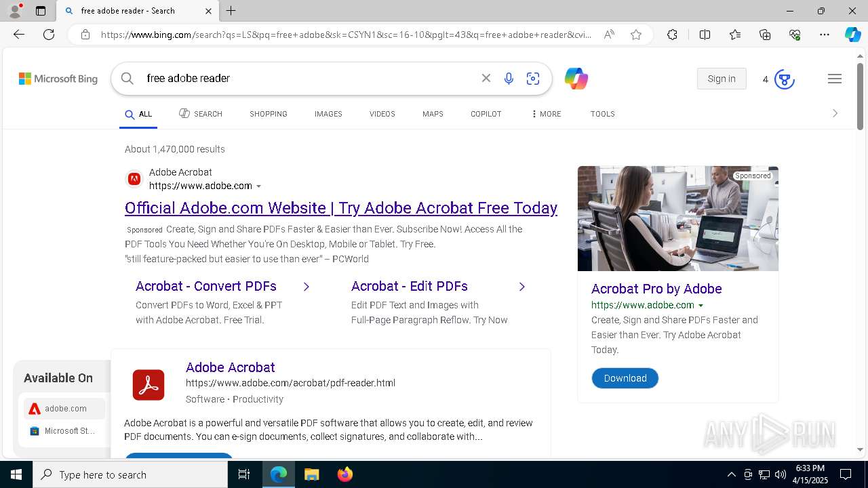This screenshot has height=488, width=868.
Task: Click the blue Download button
Action: [x=625, y=378]
